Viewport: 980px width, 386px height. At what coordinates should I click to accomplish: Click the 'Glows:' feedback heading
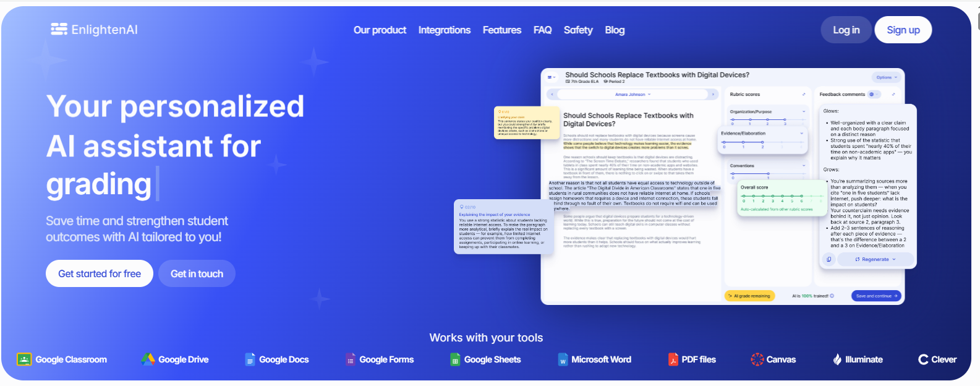point(830,111)
